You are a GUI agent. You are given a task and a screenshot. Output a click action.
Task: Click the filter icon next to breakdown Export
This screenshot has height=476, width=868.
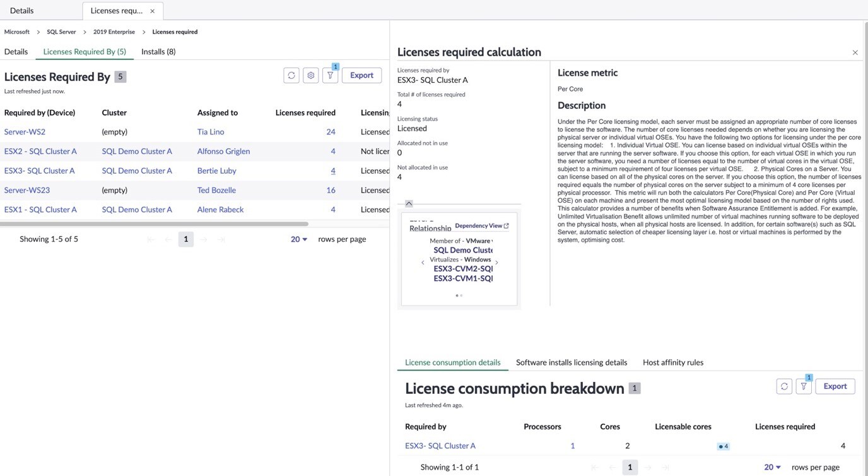click(804, 386)
